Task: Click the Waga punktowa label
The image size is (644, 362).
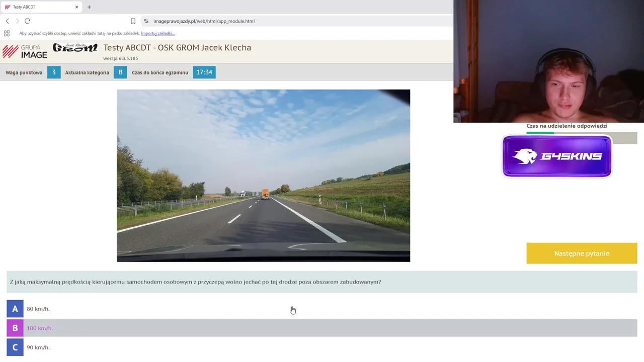Action: (24, 72)
